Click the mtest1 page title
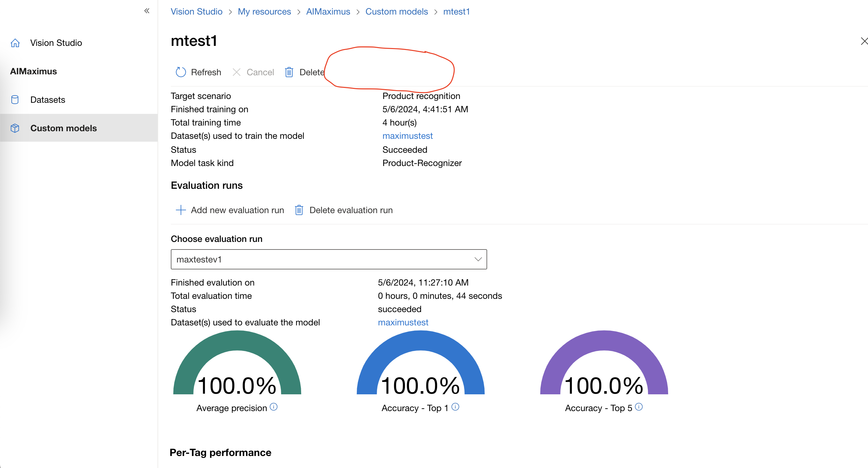868x468 pixels. click(194, 41)
